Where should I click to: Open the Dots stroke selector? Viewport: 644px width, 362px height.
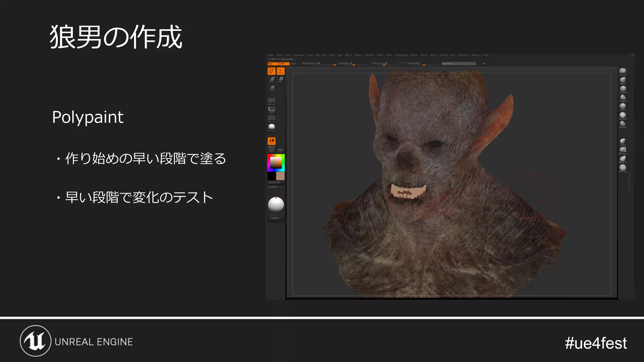point(271,110)
